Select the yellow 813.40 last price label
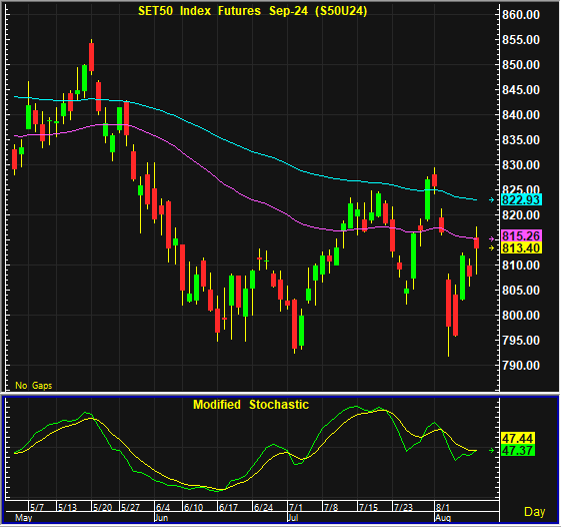 click(522, 248)
